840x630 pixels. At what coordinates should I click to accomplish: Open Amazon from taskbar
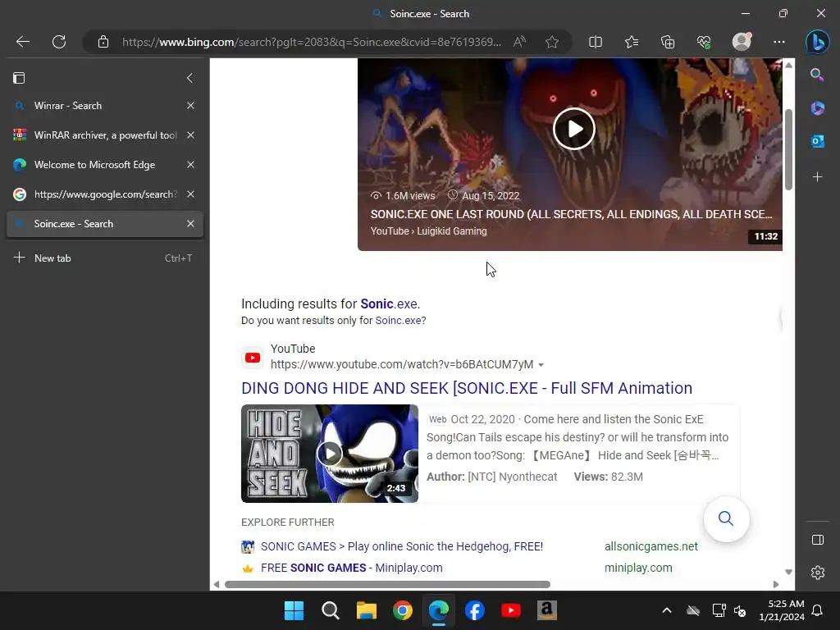547,610
